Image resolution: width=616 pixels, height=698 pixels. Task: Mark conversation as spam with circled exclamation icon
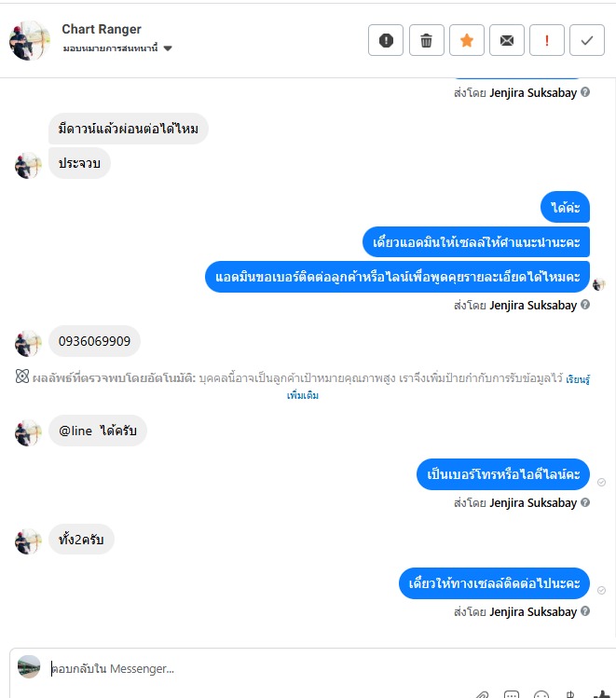point(386,40)
